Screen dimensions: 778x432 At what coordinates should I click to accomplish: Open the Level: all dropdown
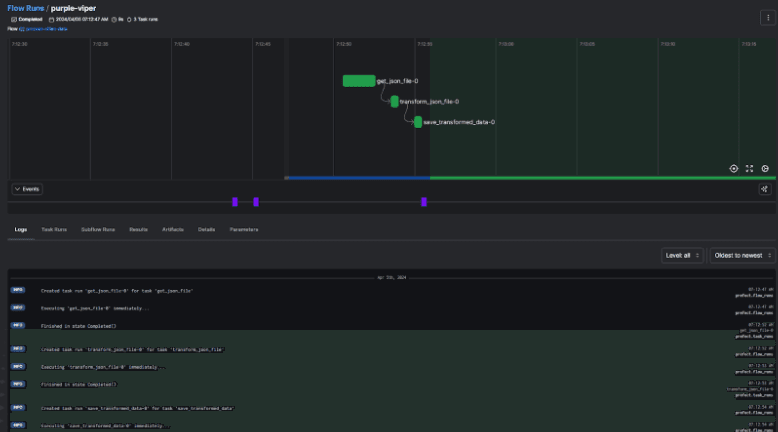[683, 255]
